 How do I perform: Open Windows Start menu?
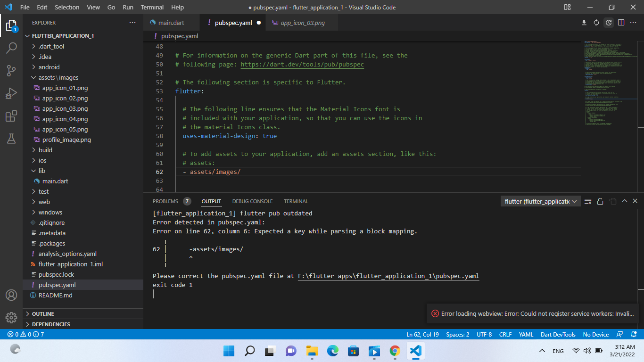[x=229, y=351]
